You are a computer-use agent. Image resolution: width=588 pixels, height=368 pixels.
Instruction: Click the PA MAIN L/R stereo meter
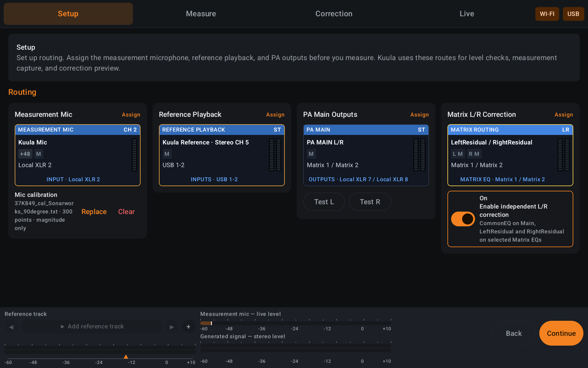pyautogui.click(x=419, y=155)
